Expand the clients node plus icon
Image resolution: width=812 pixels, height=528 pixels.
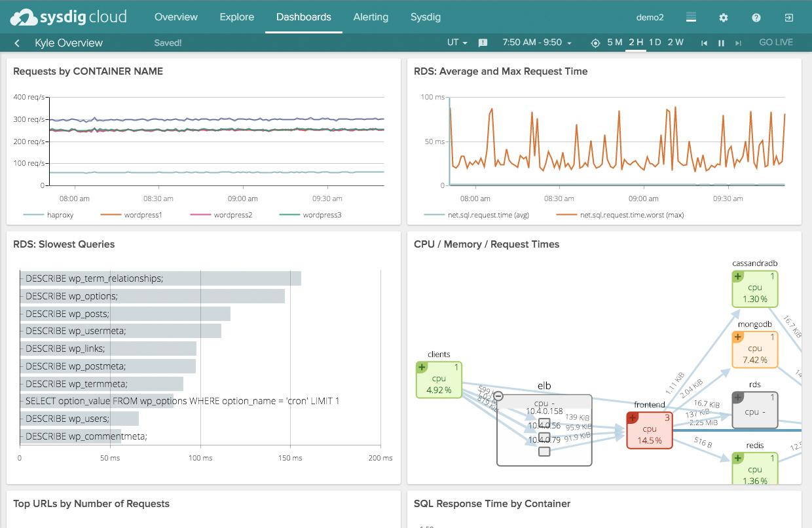click(x=422, y=368)
